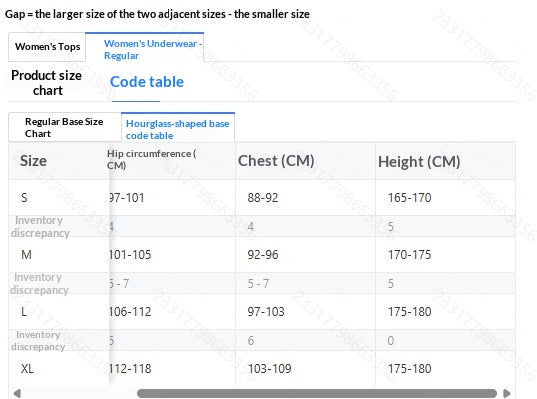This screenshot has width=537, height=399.
Task: Select the L size row
Action: (x=262, y=312)
